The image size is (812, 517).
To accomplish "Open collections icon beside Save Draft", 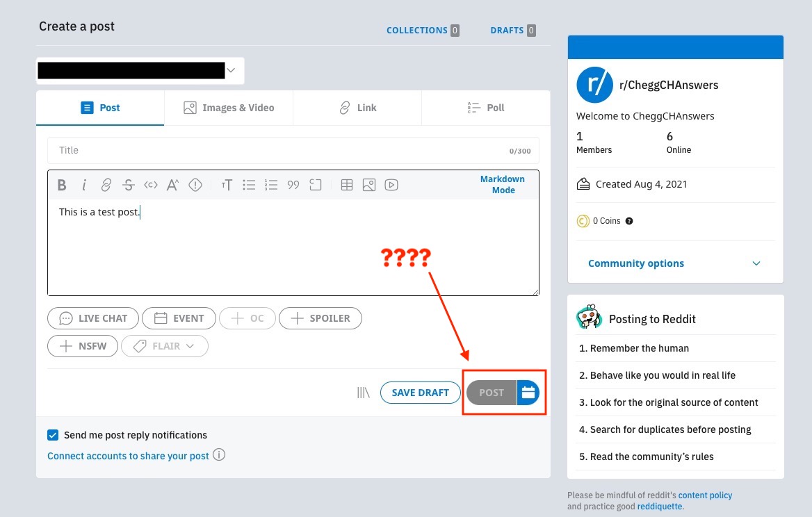I will (x=364, y=393).
